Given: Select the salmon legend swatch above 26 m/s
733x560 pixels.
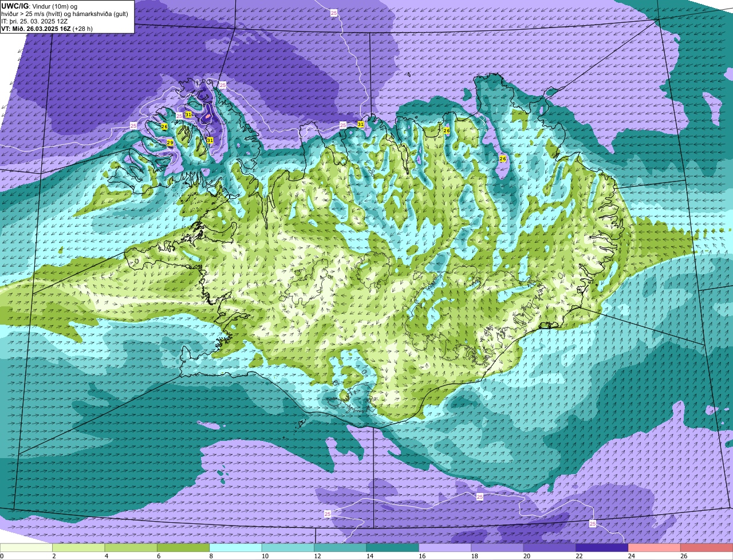Looking at the screenshot, I should point(707,548).
